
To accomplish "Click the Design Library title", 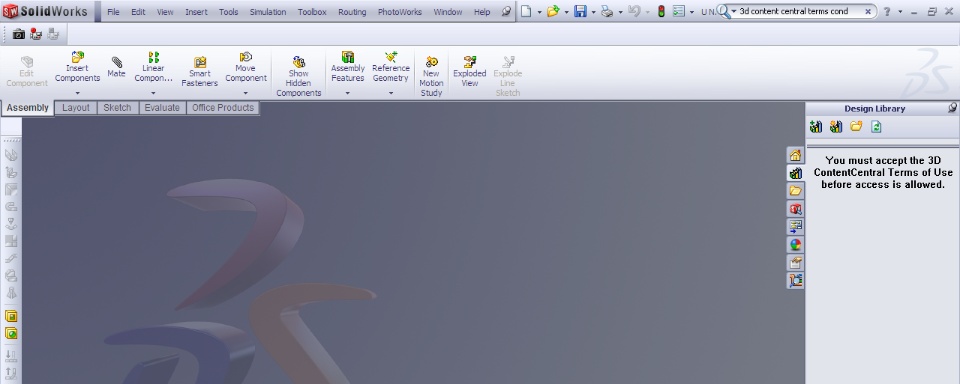I will coord(874,108).
